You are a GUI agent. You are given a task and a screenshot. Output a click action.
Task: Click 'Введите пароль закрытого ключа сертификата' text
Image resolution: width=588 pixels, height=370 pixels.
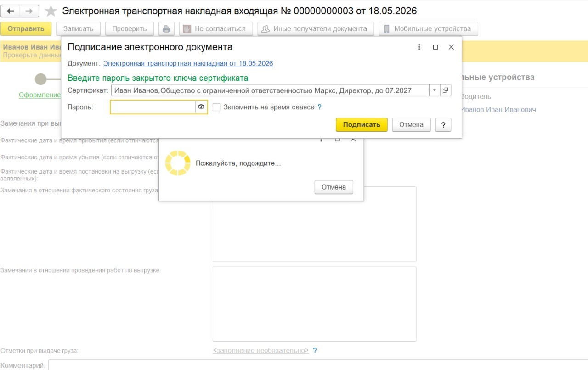[x=158, y=78]
